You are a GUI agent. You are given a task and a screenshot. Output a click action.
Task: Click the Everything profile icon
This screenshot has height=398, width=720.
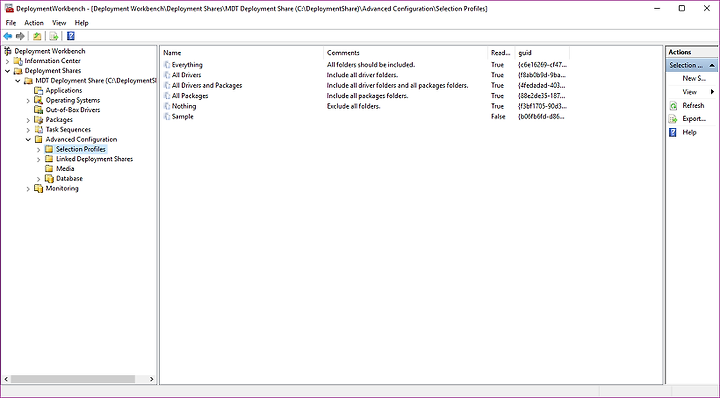point(167,65)
